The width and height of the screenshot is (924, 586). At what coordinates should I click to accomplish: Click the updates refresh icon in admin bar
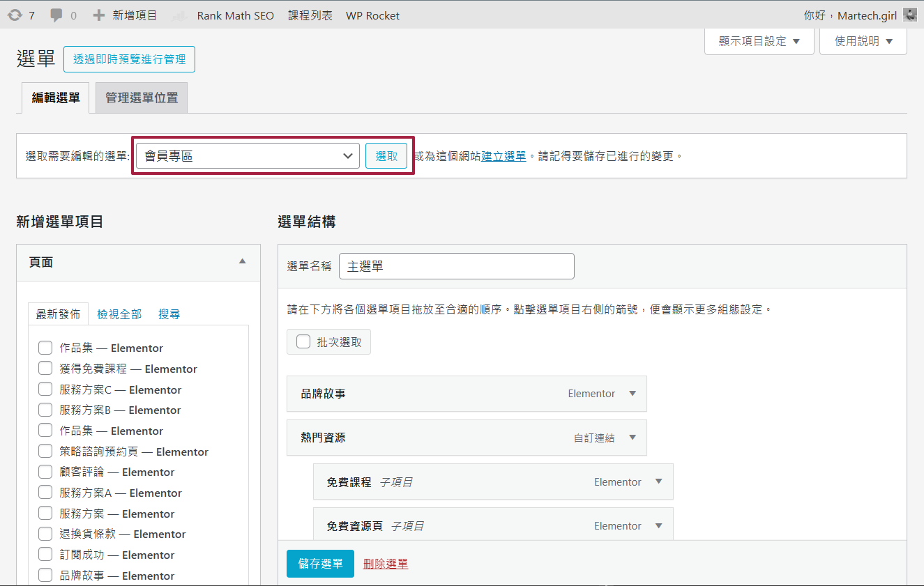15,15
